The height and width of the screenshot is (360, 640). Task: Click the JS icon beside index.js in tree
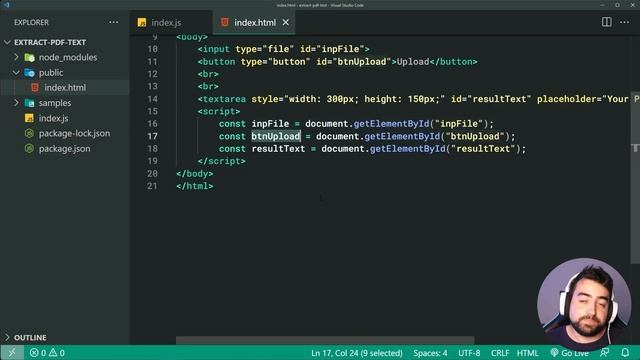(x=29, y=118)
